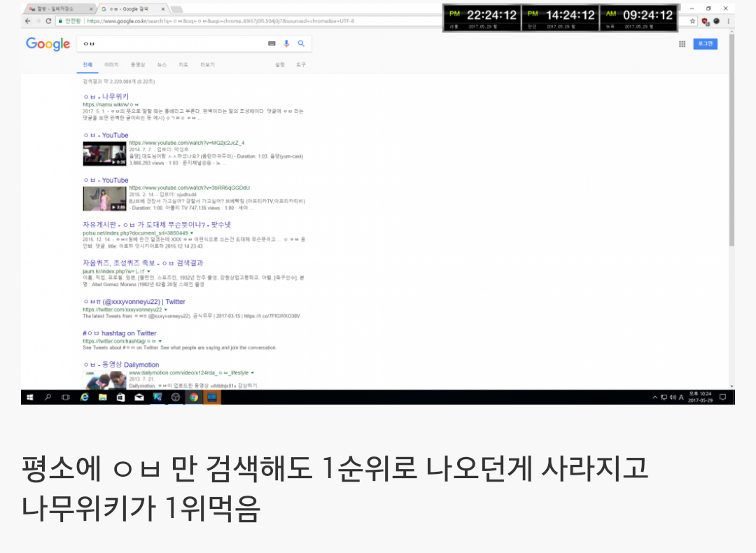The width and height of the screenshot is (756, 553).
Task: Expand the arrow beside jaum.kr URL
Action: (148, 272)
